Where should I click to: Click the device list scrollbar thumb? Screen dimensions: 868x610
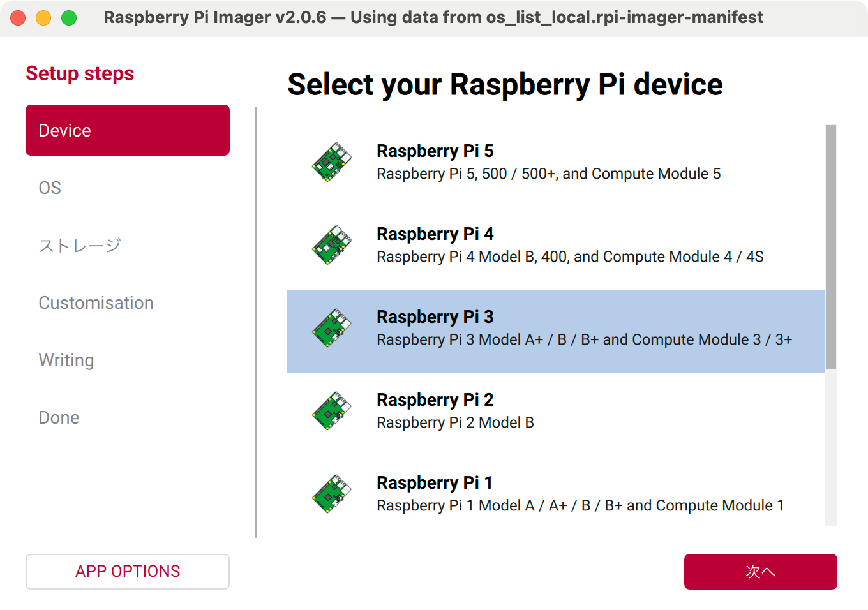tap(831, 247)
